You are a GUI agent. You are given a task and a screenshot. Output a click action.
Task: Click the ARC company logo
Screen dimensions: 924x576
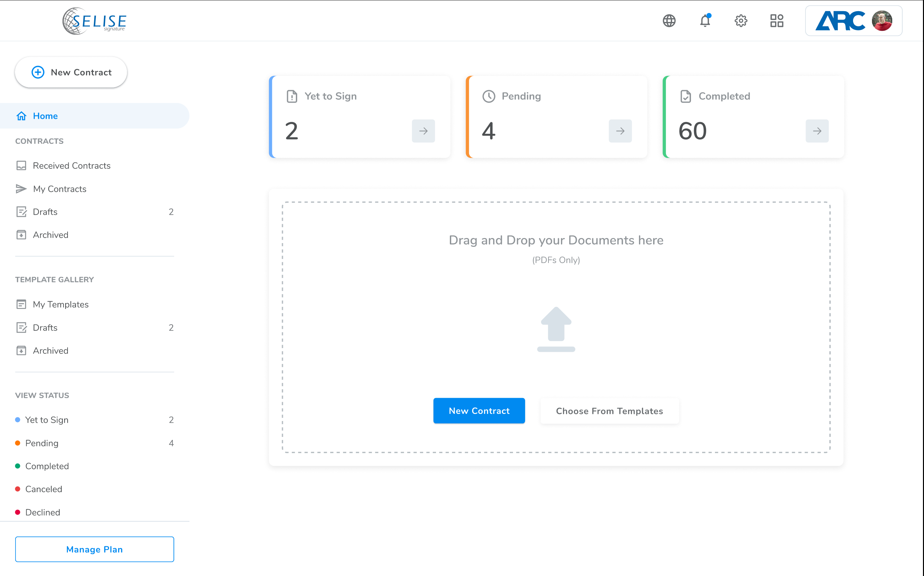pos(840,21)
